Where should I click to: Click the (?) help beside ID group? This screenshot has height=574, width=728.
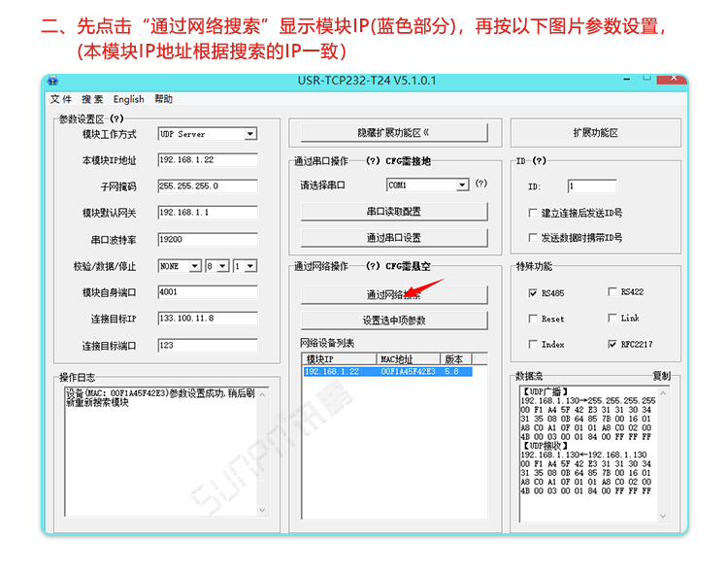pyautogui.click(x=539, y=160)
